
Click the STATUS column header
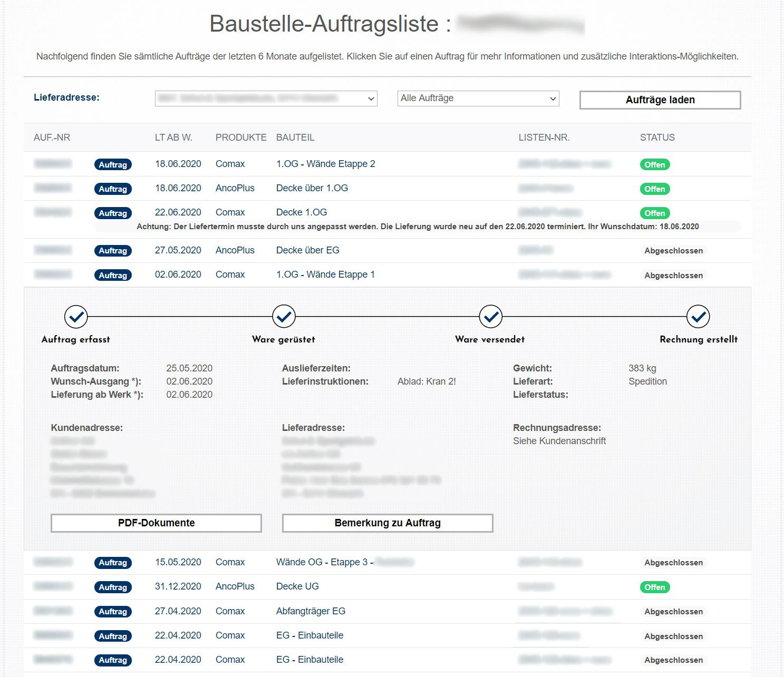657,138
